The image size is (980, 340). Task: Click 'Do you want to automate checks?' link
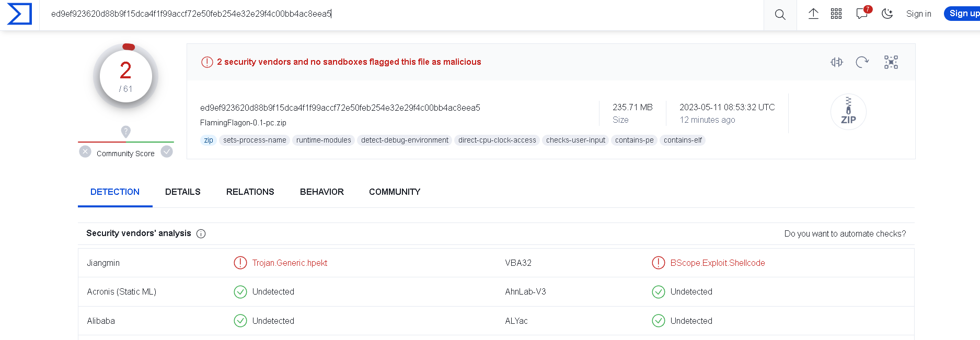coord(845,233)
